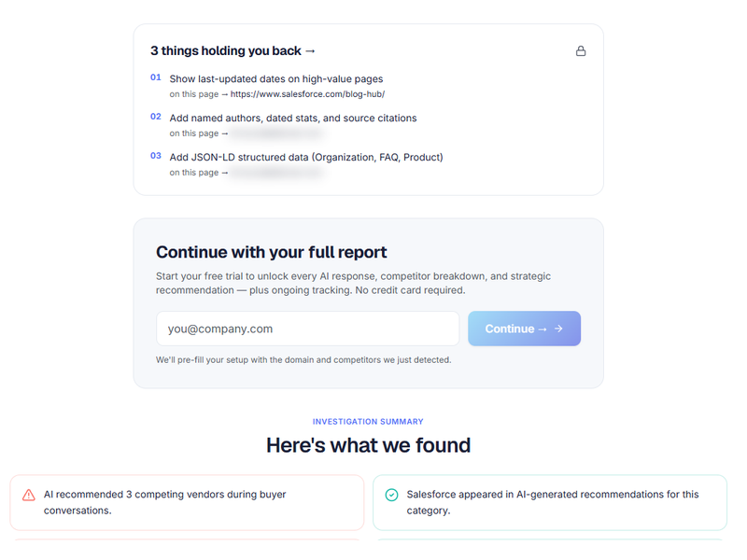Image resolution: width=747 pixels, height=560 pixels.
Task: Click the 'Continue with your full report' heading
Action: pos(272,252)
